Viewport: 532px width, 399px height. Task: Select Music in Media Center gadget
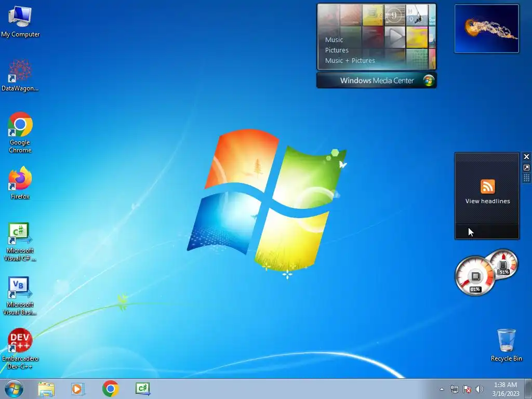(x=334, y=39)
